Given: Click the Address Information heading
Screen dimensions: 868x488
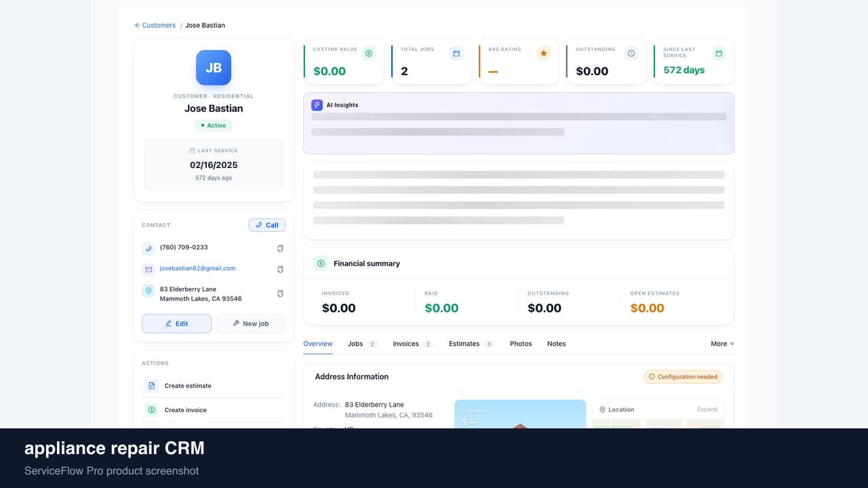Looking at the screenshot, I should tap(352, 377).
